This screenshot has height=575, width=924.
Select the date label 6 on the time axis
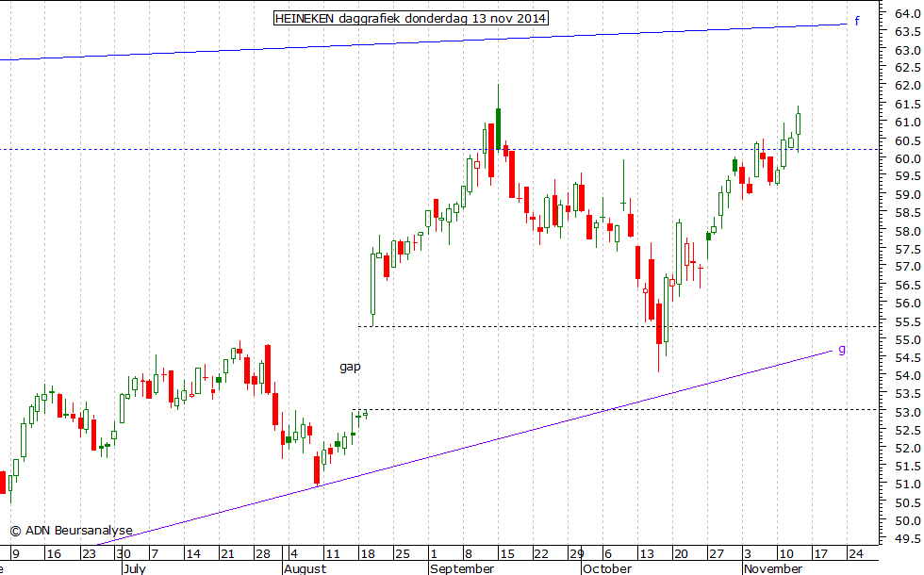click(x=608, y=554)
